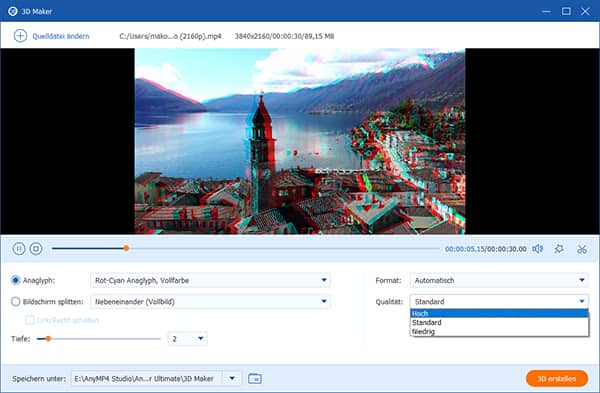Click the 3D erstellen button
Image resolution: width=600 pixels, height=393 pixels.
click(557, 378)
